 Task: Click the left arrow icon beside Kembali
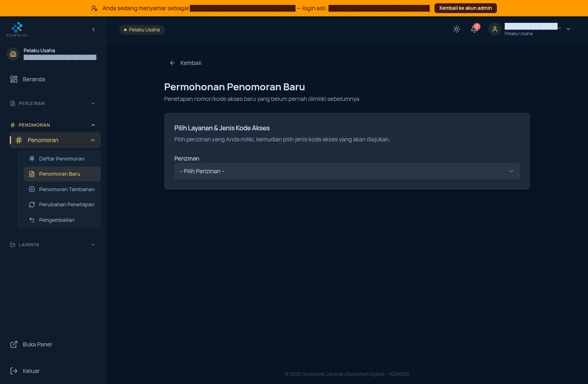click(172, 63)
